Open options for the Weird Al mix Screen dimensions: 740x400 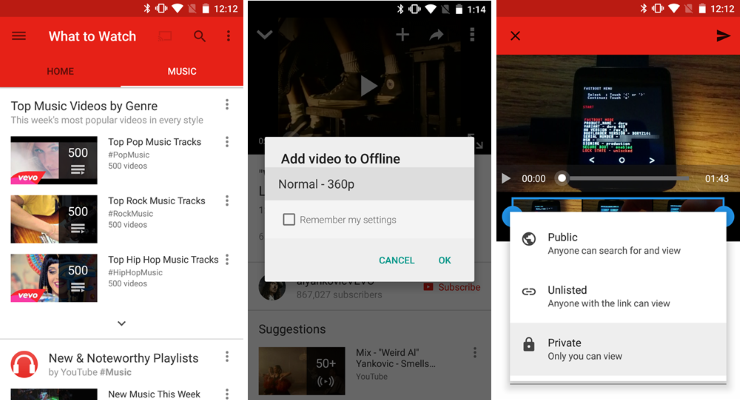point(475,352)
